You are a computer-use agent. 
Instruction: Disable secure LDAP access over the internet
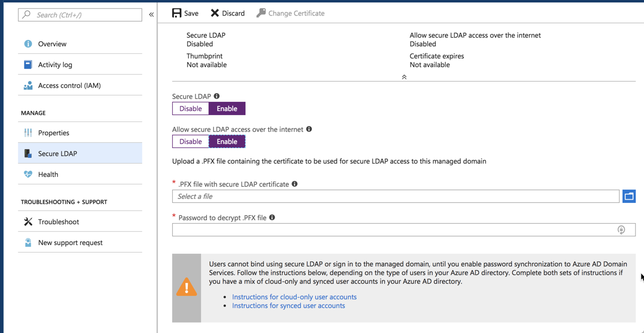coord(191,142)
